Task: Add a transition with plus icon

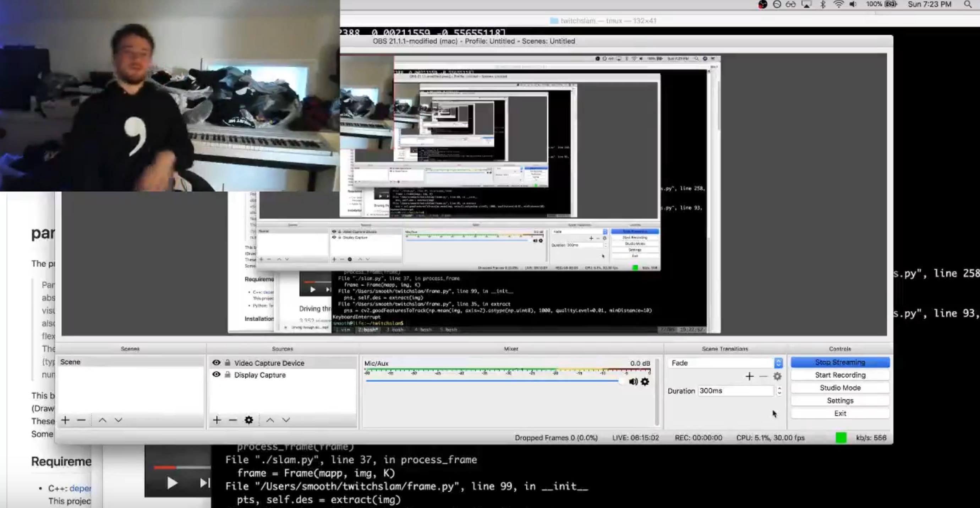Action: tap(749, 377)
